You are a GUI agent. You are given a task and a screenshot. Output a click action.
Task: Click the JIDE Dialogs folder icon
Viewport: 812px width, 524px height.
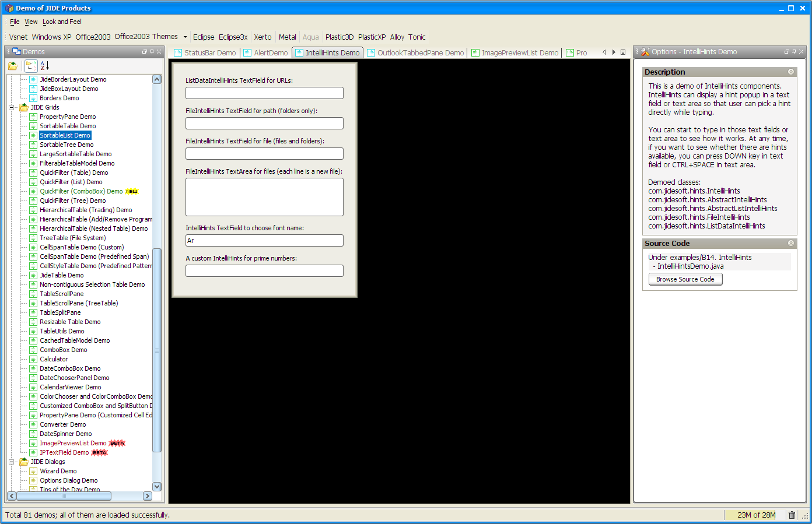pyautogui.click(x=24, y=462)
